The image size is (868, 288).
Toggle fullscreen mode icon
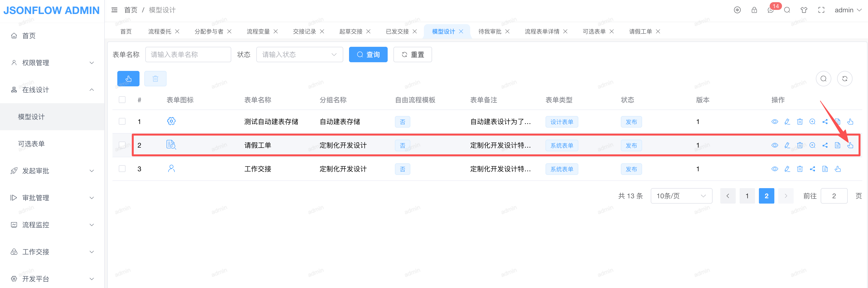tap(821, 10)
